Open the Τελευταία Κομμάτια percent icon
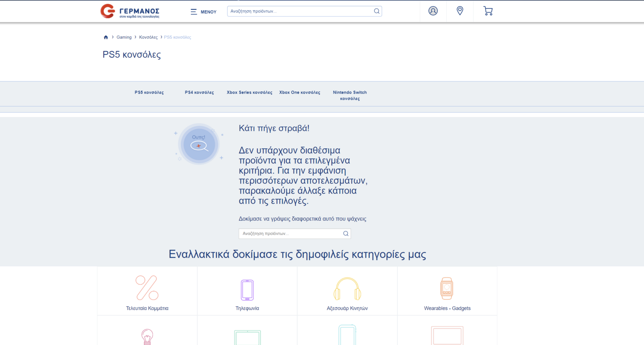 coord(147,288)
